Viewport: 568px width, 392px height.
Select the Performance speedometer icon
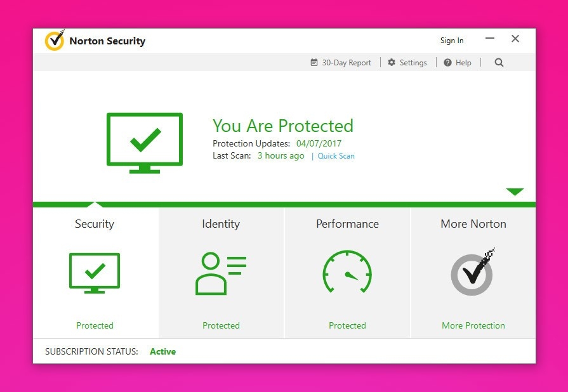click(347, 273)
